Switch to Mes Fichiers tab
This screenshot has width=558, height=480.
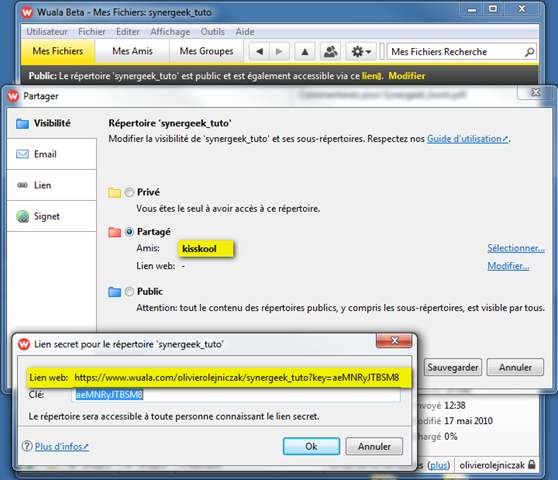58,51
